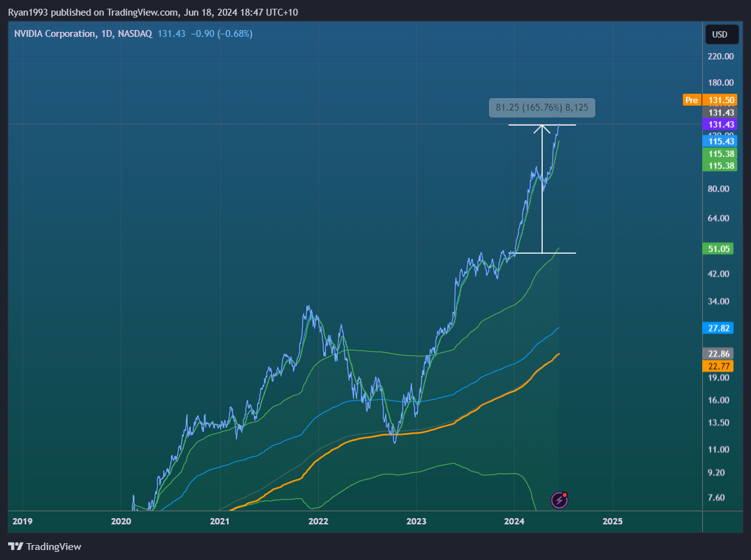This screenshot has height=560, width=751.
Task: Click the blue 115.43 price label
Action: click(720, 142)
